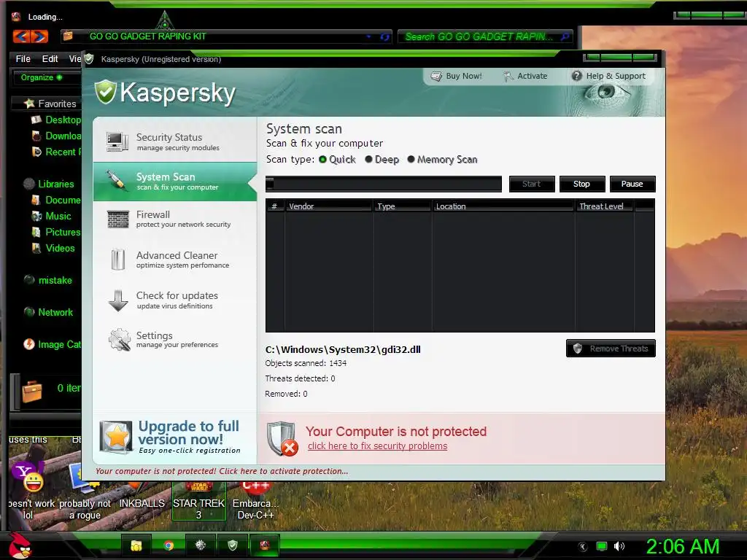Viewport: 747px width, 560px height.
Task: Select Deep scan type
Action: pos(382,160)
